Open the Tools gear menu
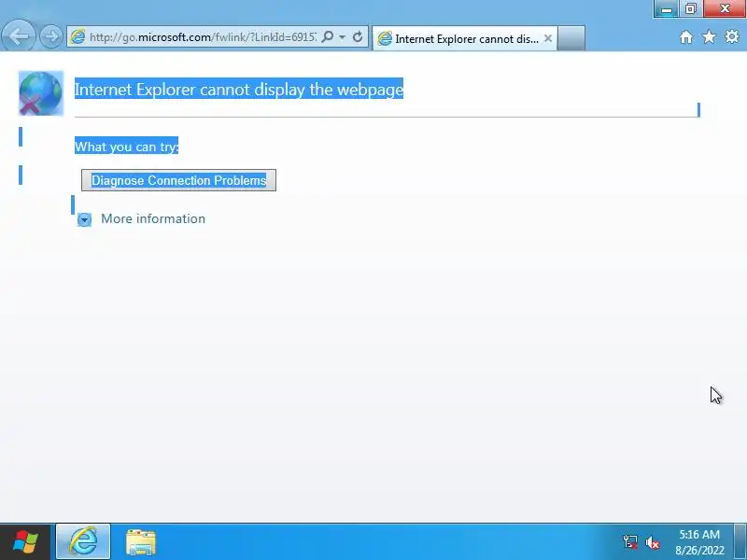Viewport: 747px width, 560px height. tap(732, 36)
